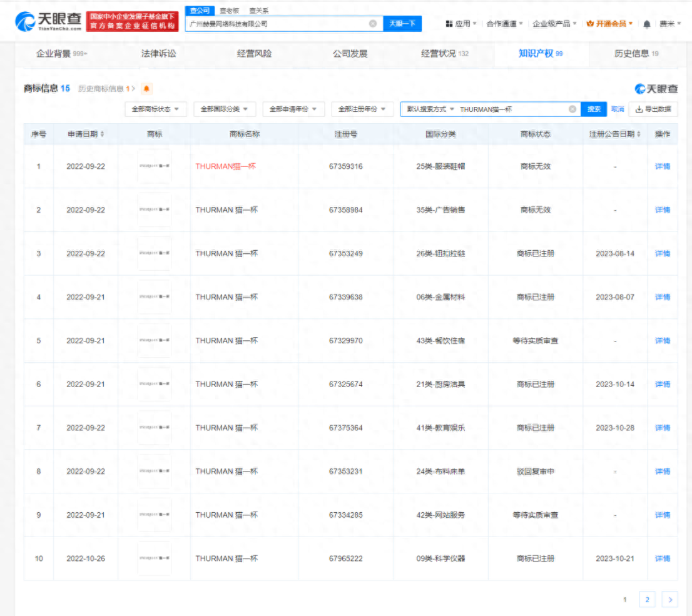Click 详情 for registration 67339638
Screen dimensions: 692x616
[x=662, y=297]
